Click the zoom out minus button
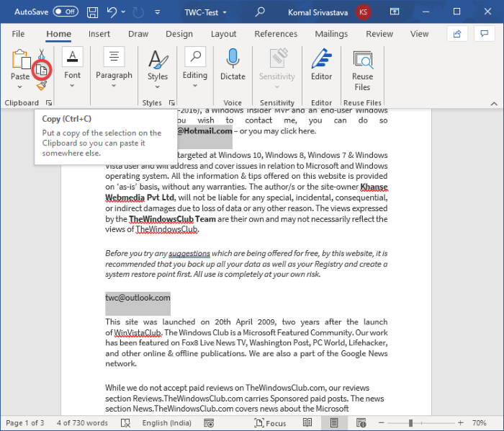Image resolution: width=504 pixels, height=431 pixels. pyautogui.click(x=381, y=423)
